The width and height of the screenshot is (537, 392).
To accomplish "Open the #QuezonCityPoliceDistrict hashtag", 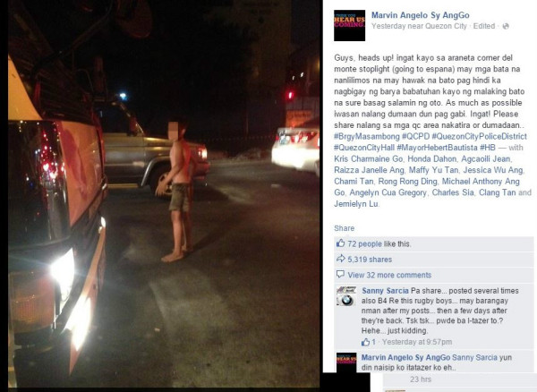I will [x=479, y=136].
